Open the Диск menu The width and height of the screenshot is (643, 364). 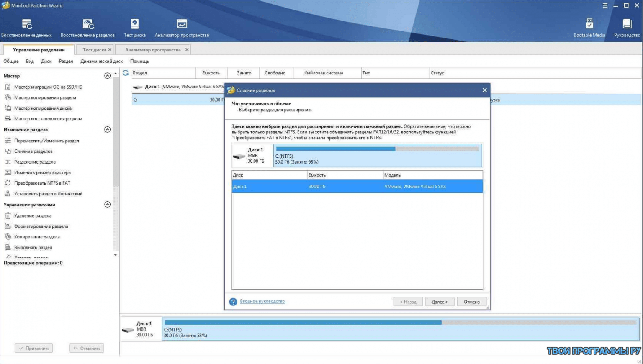[46, 61]
